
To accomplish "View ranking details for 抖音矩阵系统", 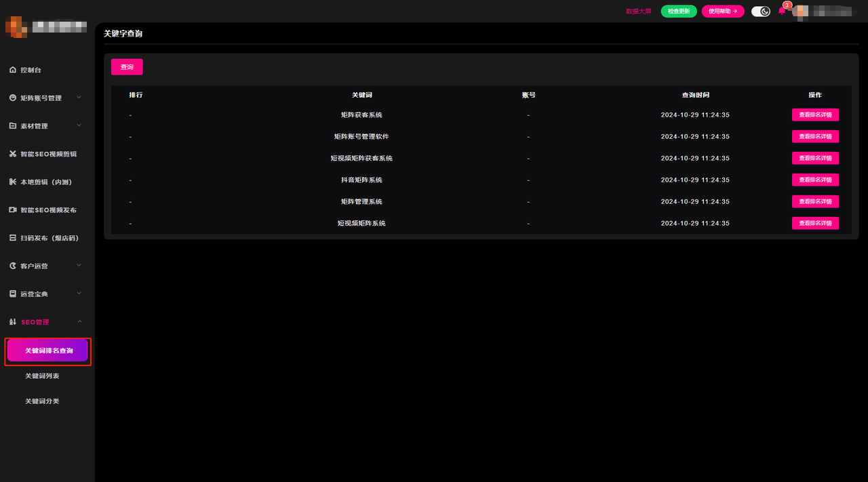I will point(815,180).
